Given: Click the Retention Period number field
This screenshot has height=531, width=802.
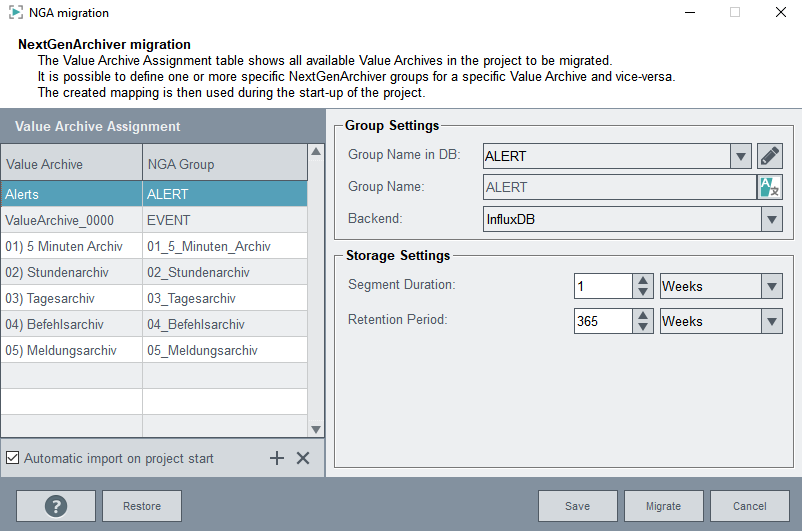Looking at the screenshot, I should (603, 321).
